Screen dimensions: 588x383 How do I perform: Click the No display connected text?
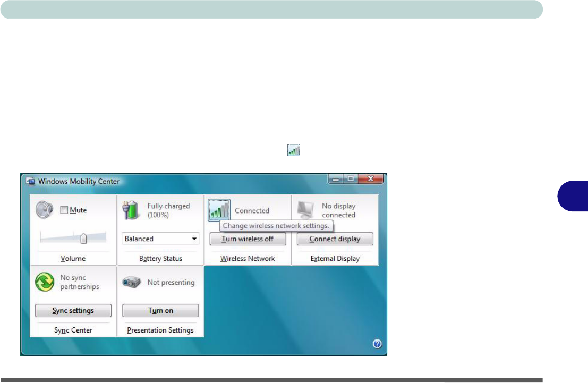tap(339, 210)
